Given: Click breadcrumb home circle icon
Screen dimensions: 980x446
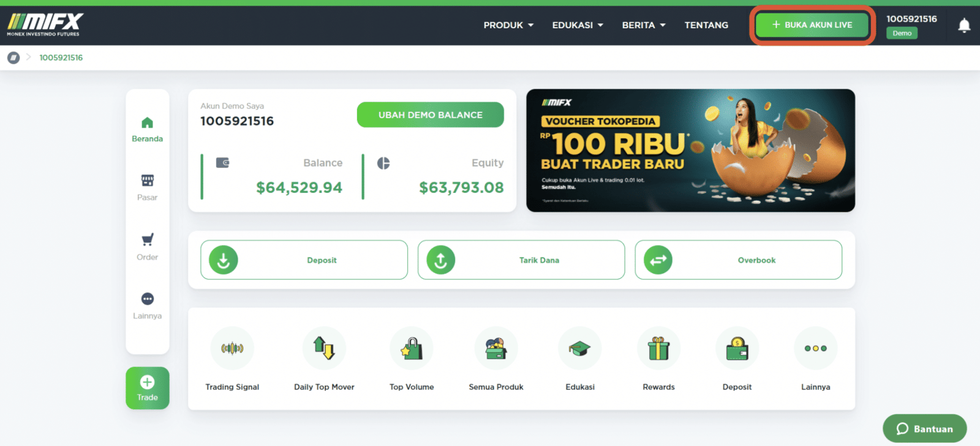Looking at the screenshot, I should pos(13,58).
